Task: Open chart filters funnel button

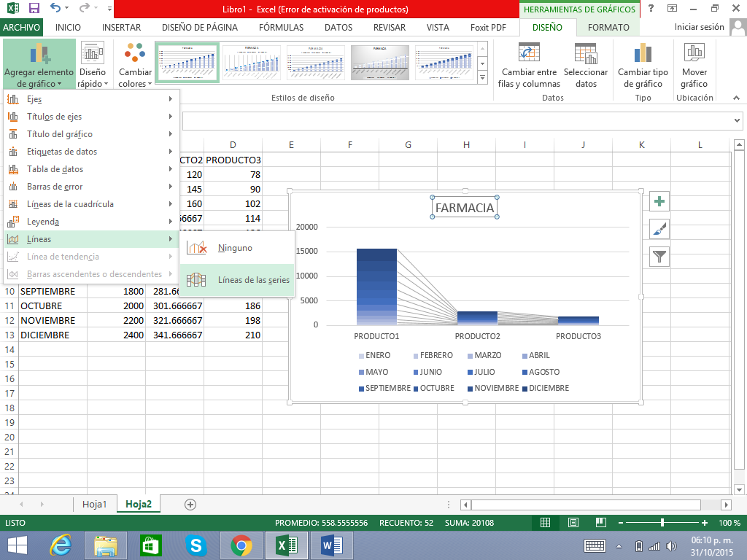Action: pyautogui.click(x=659, y=256)
